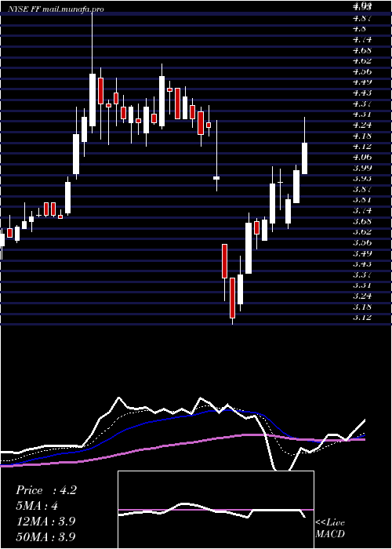Click the 3.24 price axis label
The image size is (392, 549).
[x=361, y=296]
